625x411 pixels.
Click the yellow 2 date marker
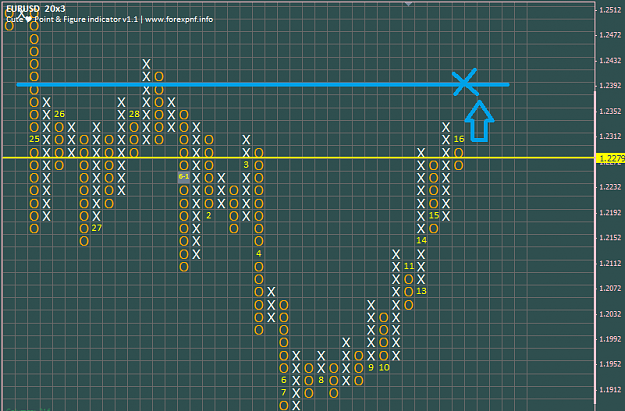[208, 216]
